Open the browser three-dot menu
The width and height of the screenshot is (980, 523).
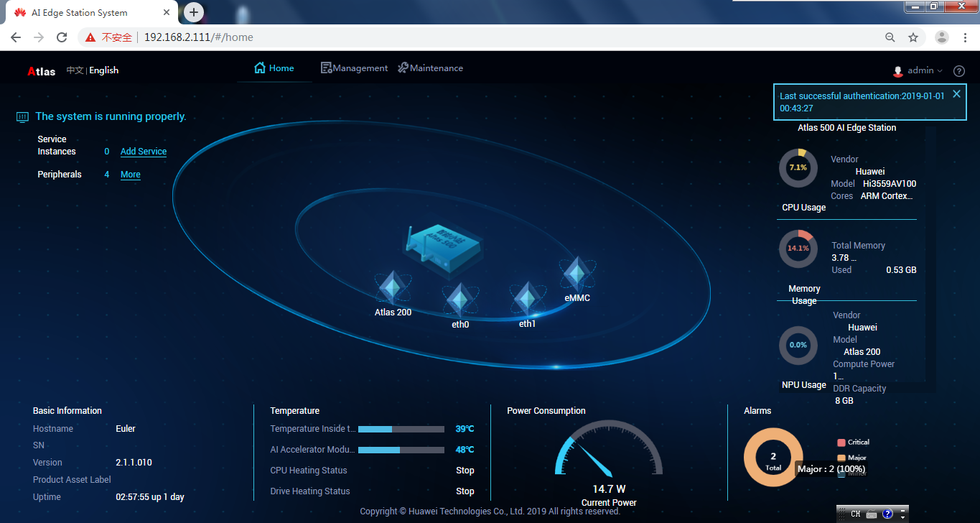point(966,37)
